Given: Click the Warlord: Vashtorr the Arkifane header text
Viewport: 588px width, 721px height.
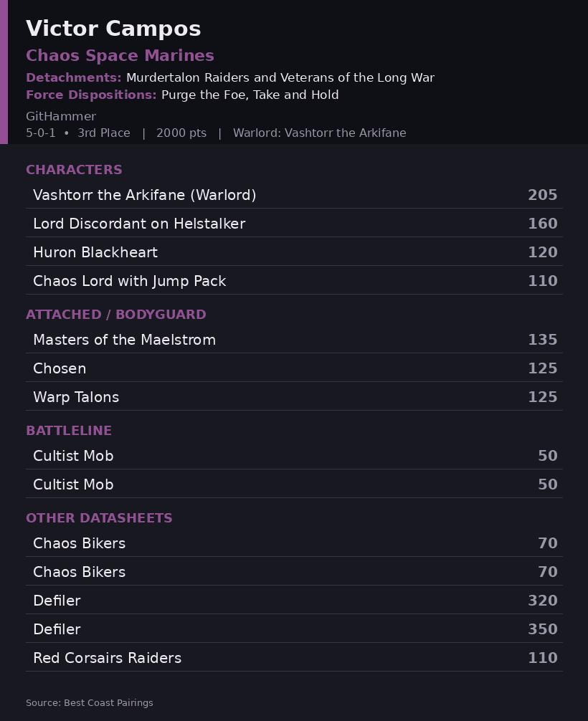Looking at the screenshot, I should [319, 133].
